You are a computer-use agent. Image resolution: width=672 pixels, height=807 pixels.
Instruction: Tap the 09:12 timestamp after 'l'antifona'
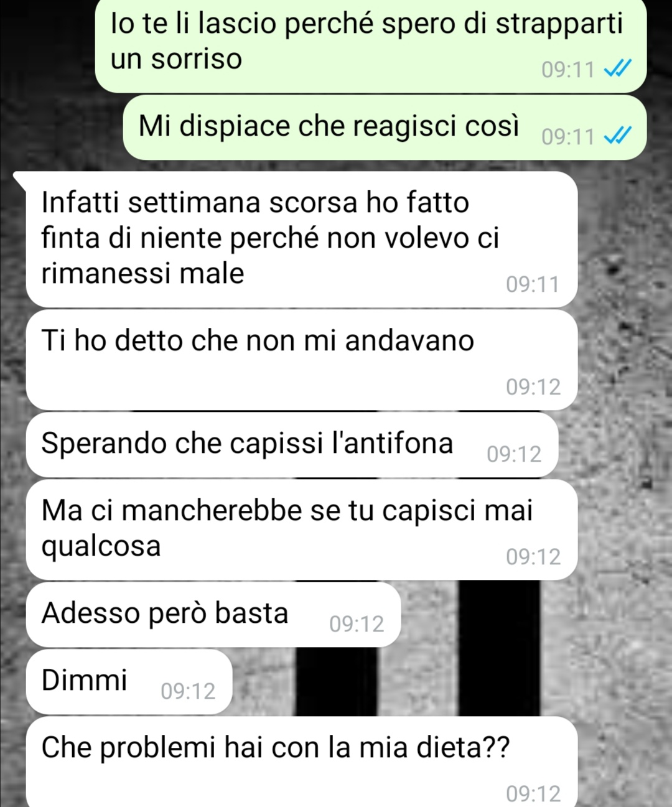[514, 454]
